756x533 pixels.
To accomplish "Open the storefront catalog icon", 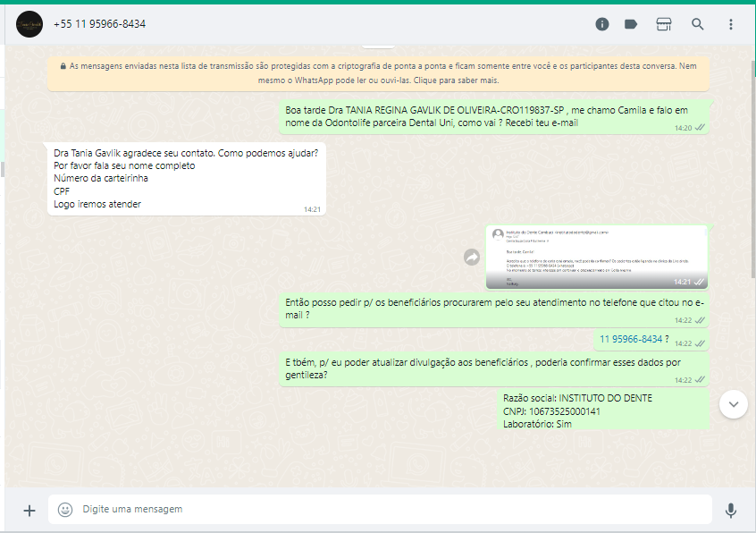I will pyautogui.click(x=663, y=24).
